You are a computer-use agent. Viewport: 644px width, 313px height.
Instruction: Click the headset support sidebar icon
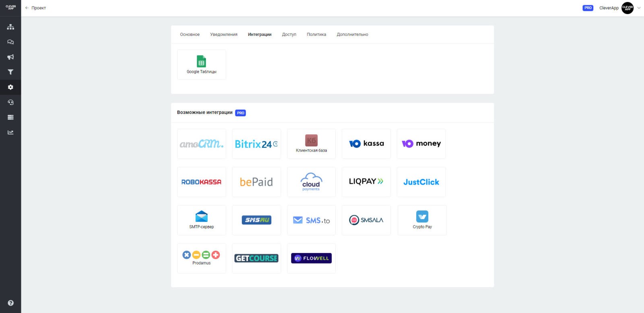(10, 102)
